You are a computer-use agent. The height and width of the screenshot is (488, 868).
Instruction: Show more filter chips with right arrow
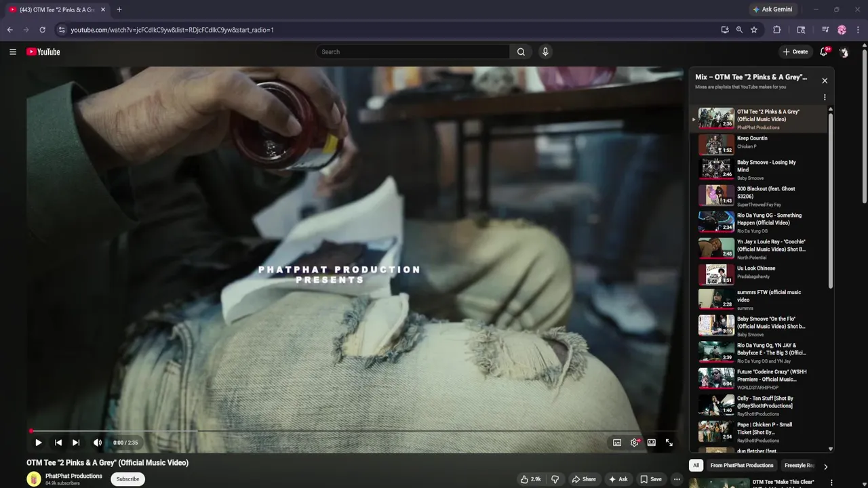coord(825,466)
